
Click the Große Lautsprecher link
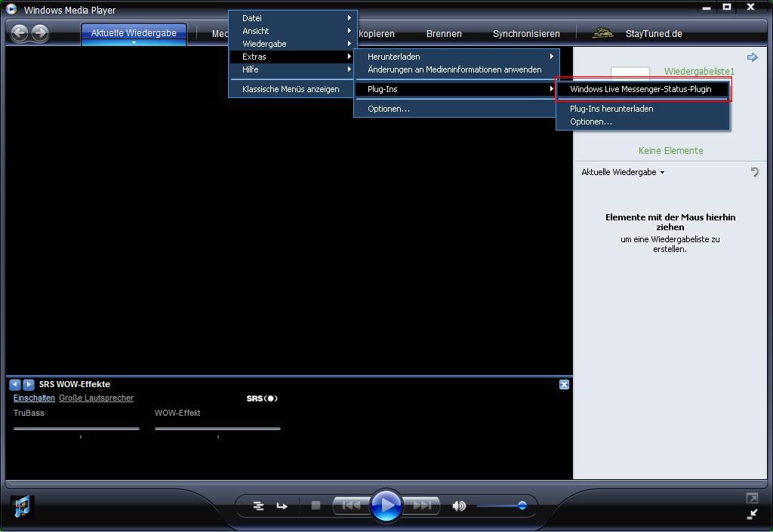pyautogui.click(x=96, y=398)
